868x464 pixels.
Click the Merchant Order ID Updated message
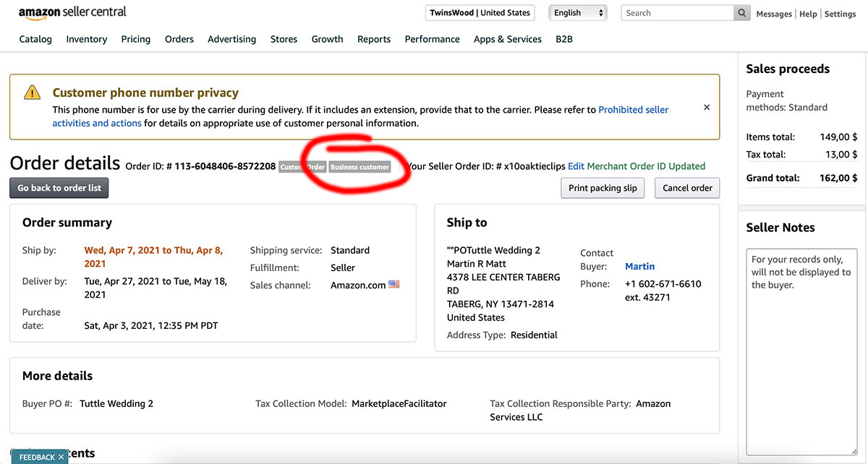[646, 166]
